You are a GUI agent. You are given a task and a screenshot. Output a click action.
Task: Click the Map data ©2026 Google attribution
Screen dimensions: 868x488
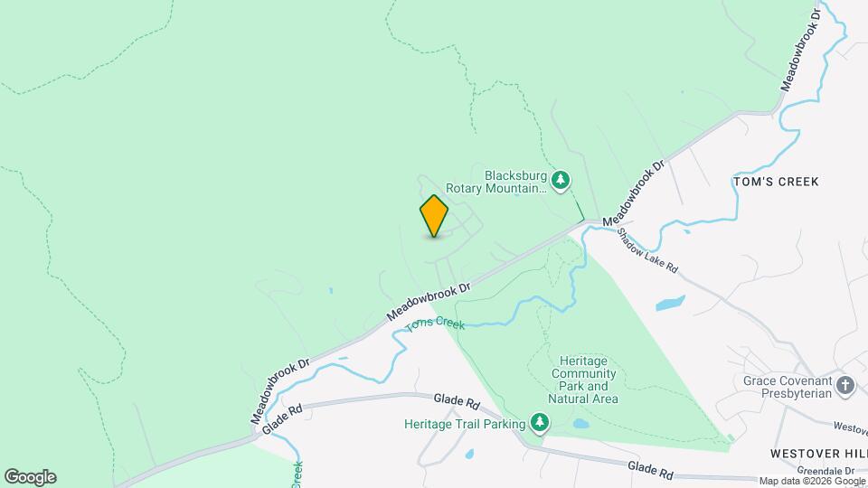(812, 482)
